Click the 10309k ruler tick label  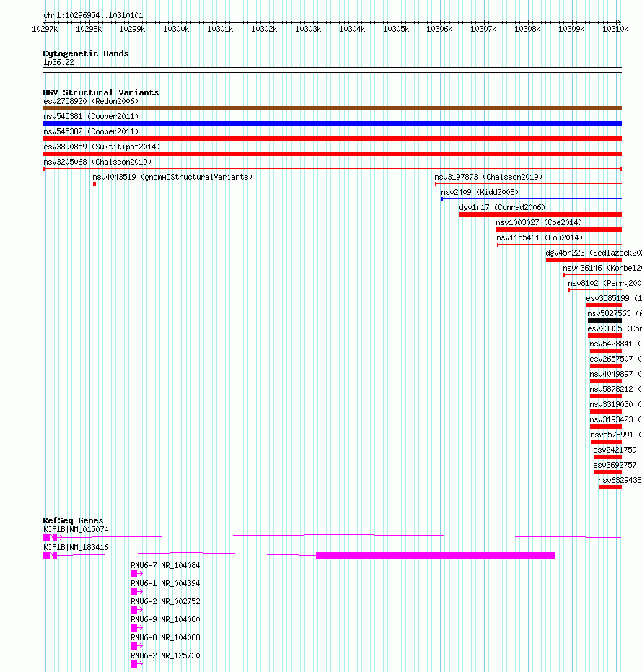click(571, 29)
